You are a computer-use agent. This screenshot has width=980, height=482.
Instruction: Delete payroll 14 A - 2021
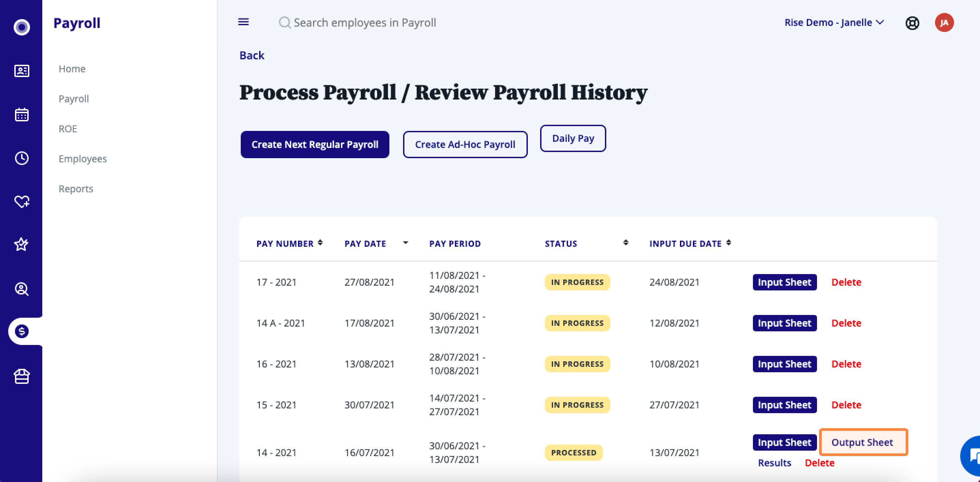pos(846,323)
